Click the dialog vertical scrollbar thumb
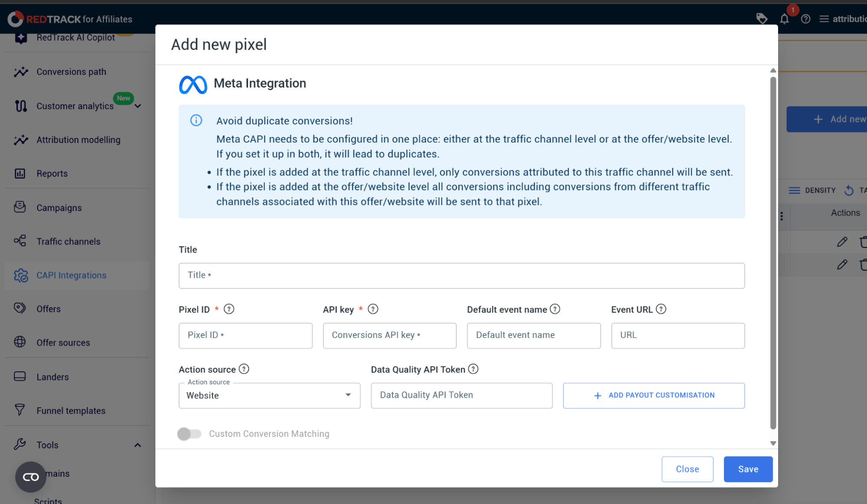The image size is (867, 504). 772,253
